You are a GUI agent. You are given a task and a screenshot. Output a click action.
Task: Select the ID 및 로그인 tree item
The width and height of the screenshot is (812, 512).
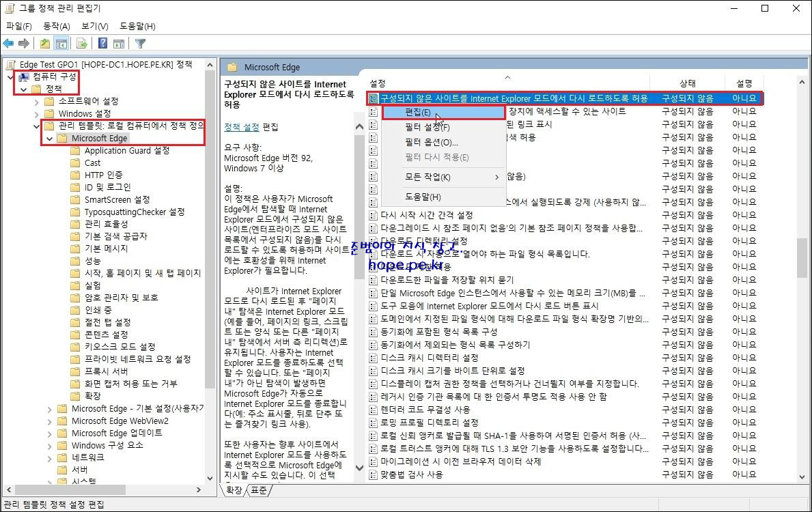[x=108, y=187]
